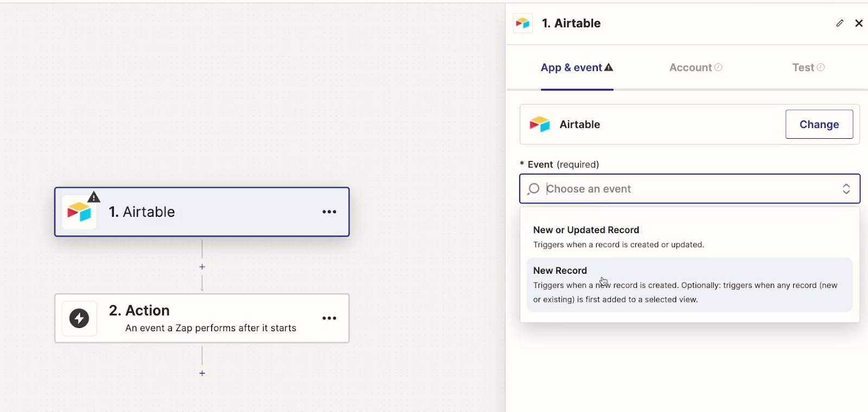Click the clock icon beside Test tab

tap(821, 67)
